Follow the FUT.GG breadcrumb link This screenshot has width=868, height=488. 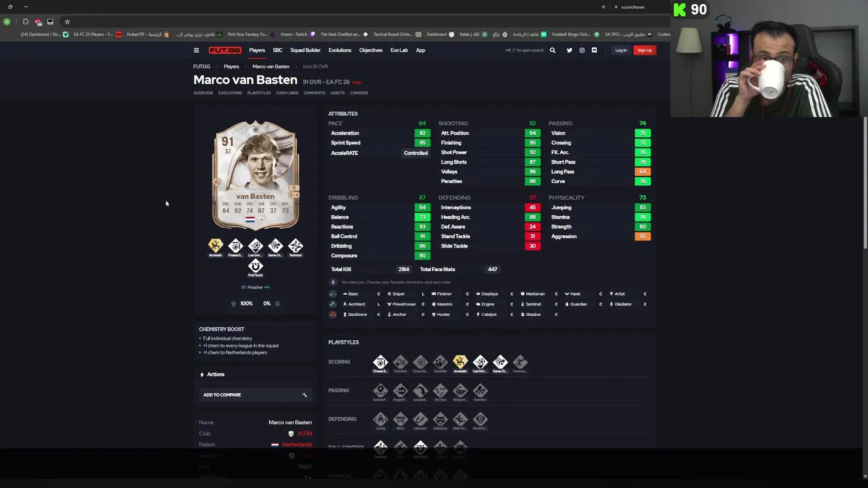pos(201,66)
